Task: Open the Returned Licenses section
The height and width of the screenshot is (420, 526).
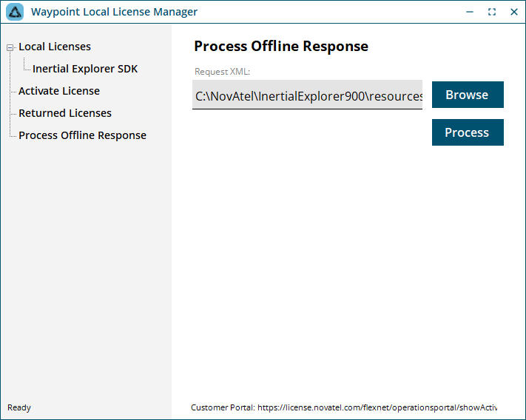Action: coord(65,113)
